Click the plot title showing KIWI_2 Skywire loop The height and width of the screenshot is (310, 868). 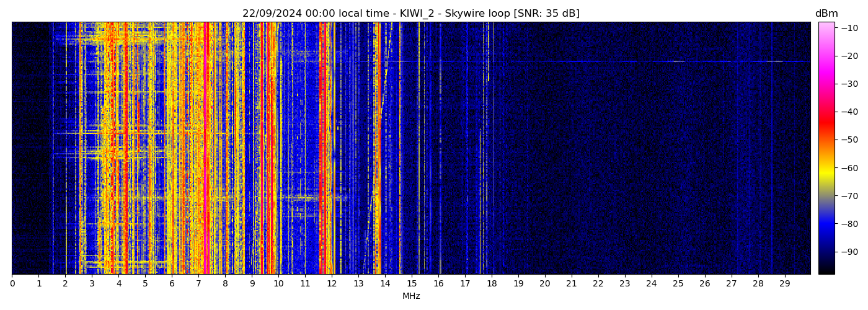click(x=410, y=14)
